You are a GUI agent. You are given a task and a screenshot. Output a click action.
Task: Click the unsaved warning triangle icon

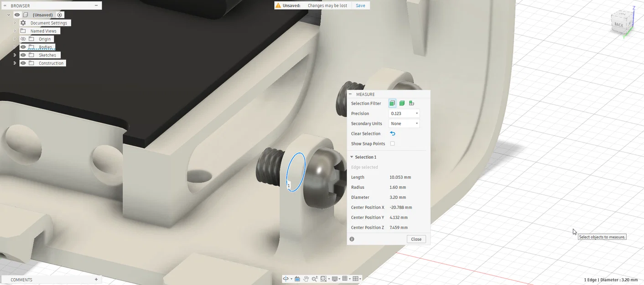[278, 5]
